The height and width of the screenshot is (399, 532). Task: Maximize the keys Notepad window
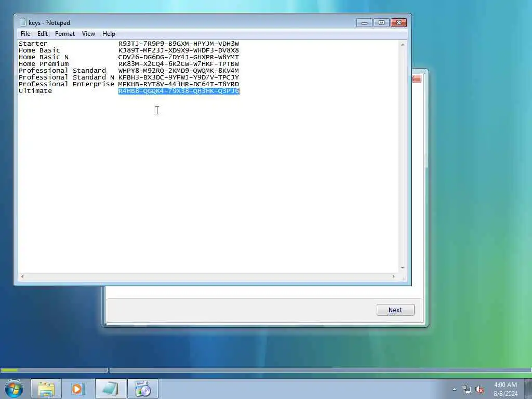(381, 23)
